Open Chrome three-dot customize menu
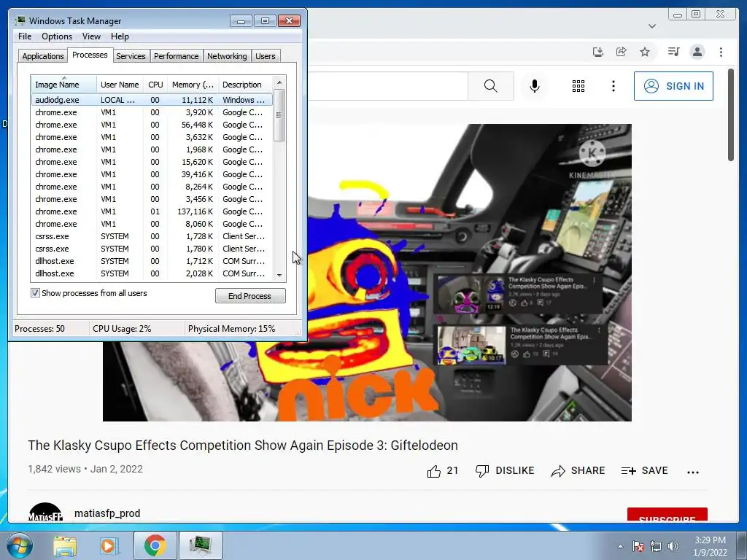 [721, 52]
